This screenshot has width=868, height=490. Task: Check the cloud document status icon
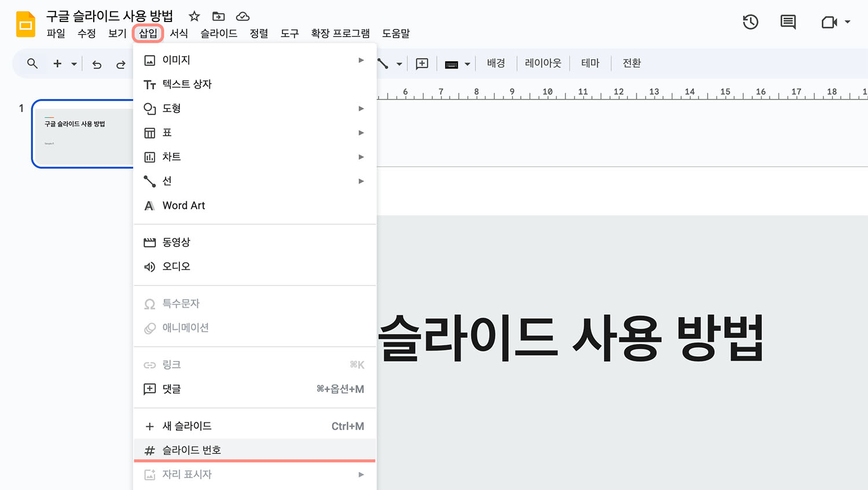tap(243, 16)
